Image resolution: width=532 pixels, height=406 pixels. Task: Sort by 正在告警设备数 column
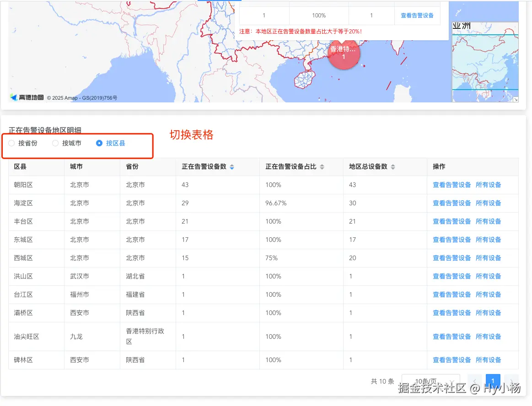232,167
